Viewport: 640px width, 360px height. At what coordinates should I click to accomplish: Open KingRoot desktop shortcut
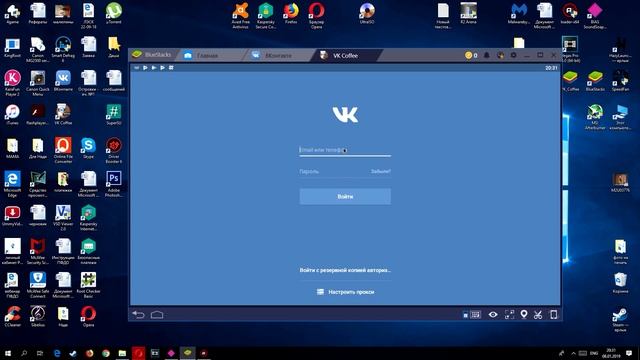tap(12, 47)
